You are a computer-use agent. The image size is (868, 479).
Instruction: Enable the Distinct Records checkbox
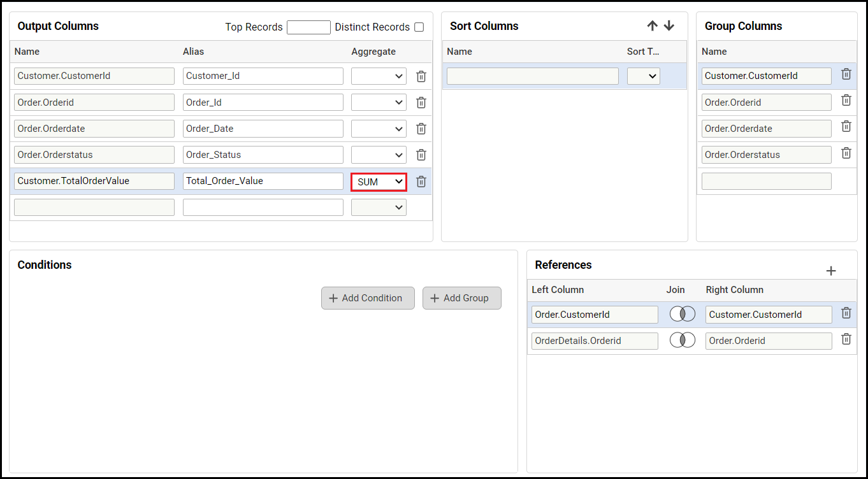click(419, 27)
